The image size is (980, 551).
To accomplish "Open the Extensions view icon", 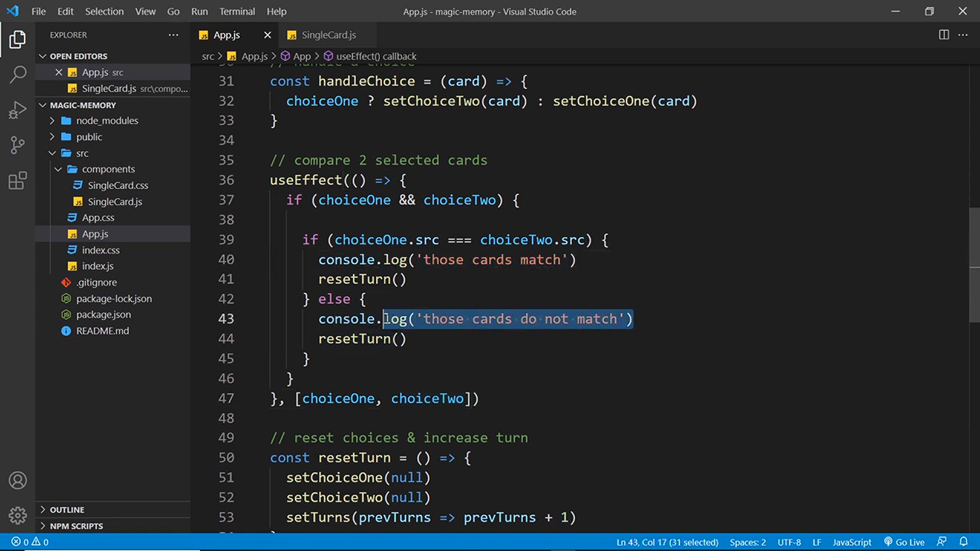I will (17, 181).
